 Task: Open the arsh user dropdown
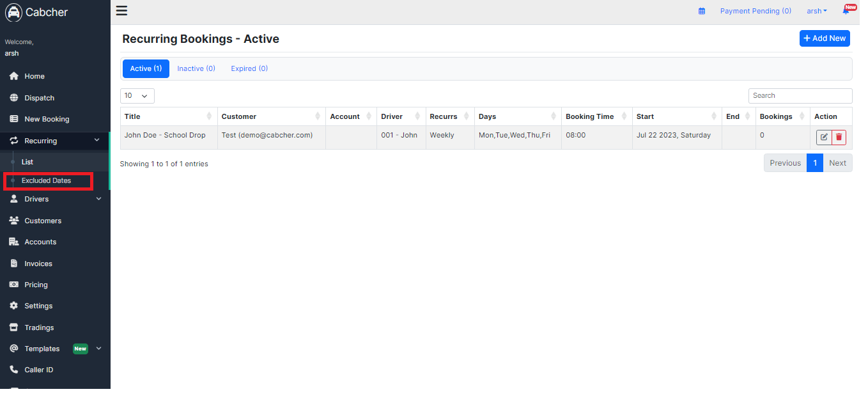pos(817,11)
